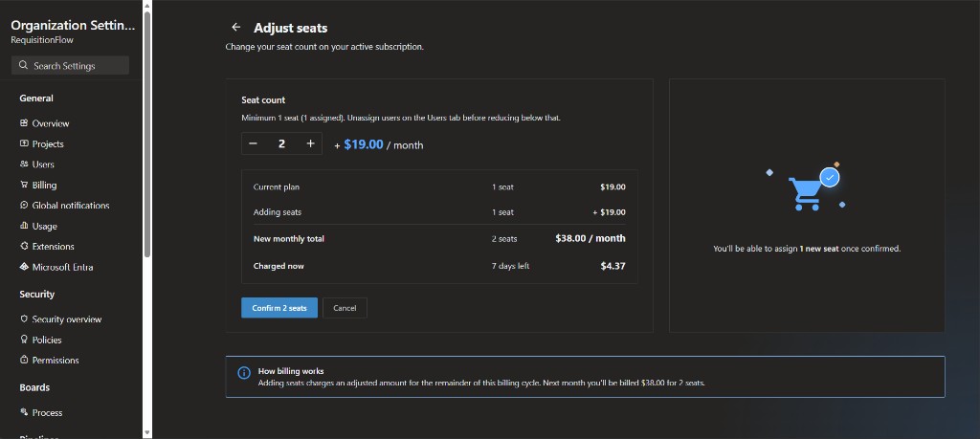This screenshot has width=980, height=439.
Task: Click the Security section header
Action: point(37,295)
